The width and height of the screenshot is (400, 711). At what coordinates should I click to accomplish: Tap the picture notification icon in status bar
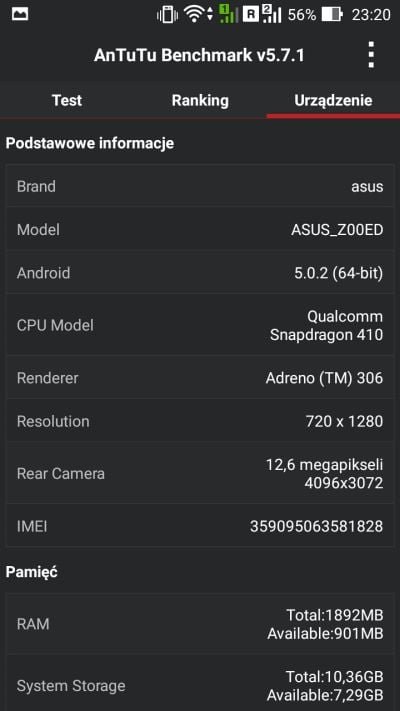click(x=20, y=15)
